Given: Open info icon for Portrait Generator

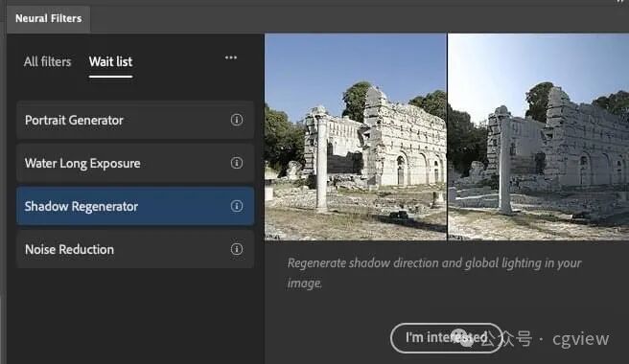Looking at the screenshot, I should tap(237, 120).
